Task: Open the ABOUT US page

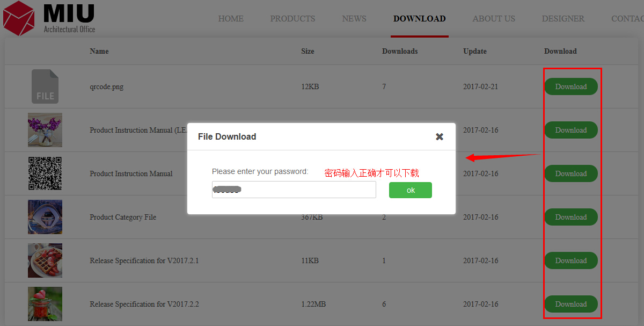Action: point(494,19)
